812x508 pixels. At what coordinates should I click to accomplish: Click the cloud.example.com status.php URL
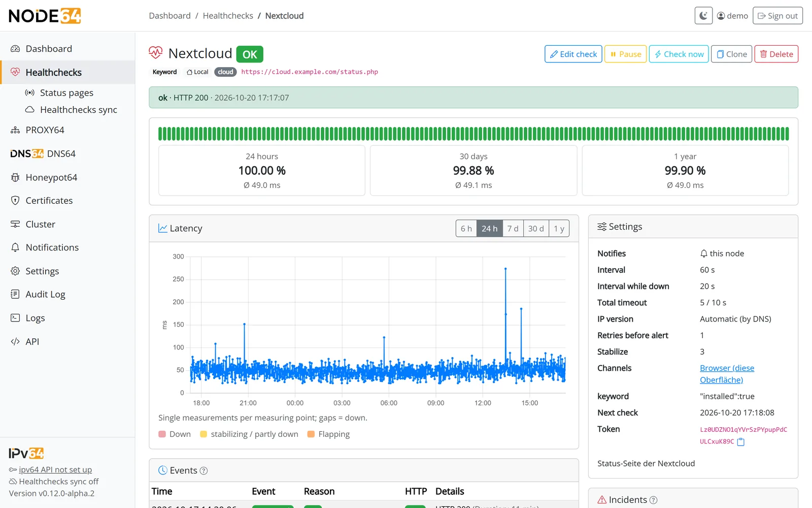[310, 72]
